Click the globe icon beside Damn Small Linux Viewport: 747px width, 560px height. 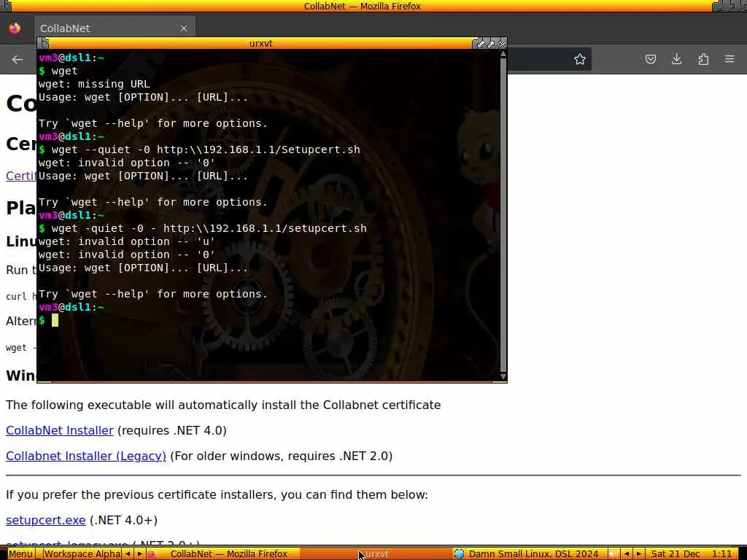460,554
